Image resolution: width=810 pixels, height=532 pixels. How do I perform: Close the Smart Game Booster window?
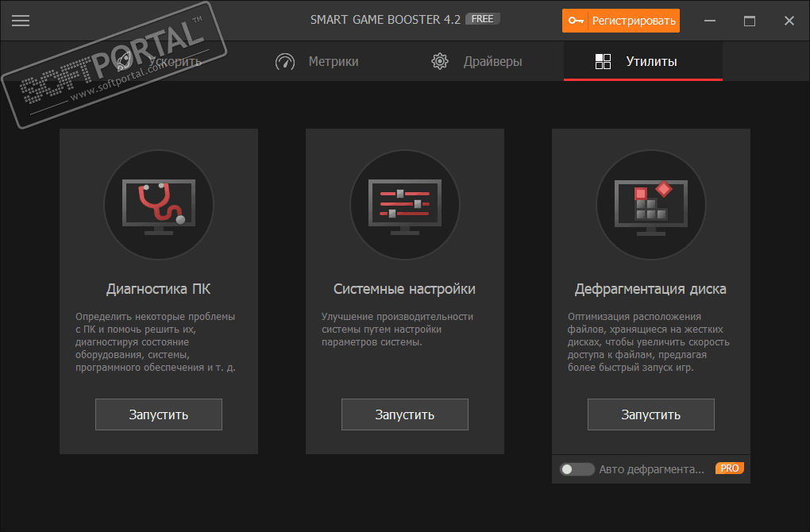[789, 21]
